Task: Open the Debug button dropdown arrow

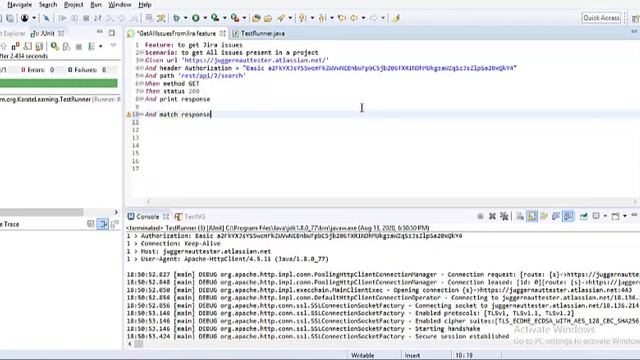Action: point(186,18)
